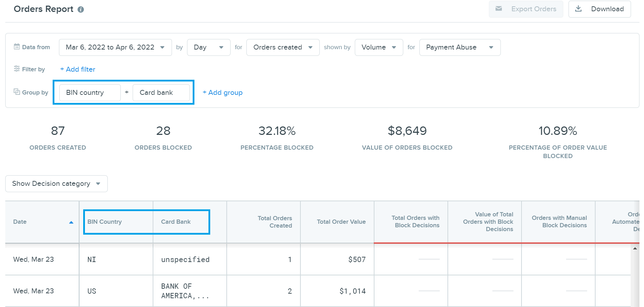The image size is (644, 307).
Task: Click the Wed, Mar 23 date in the NI row
Action: [x=34, y=259]
